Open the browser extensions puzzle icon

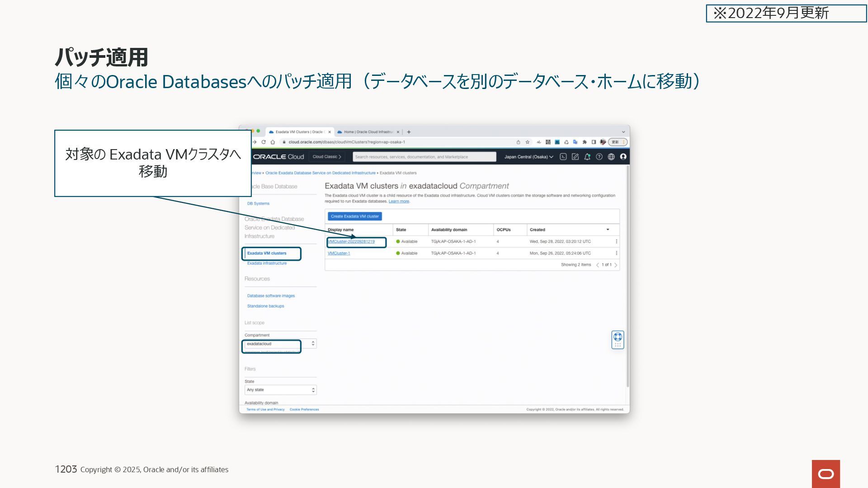point(585,142)
